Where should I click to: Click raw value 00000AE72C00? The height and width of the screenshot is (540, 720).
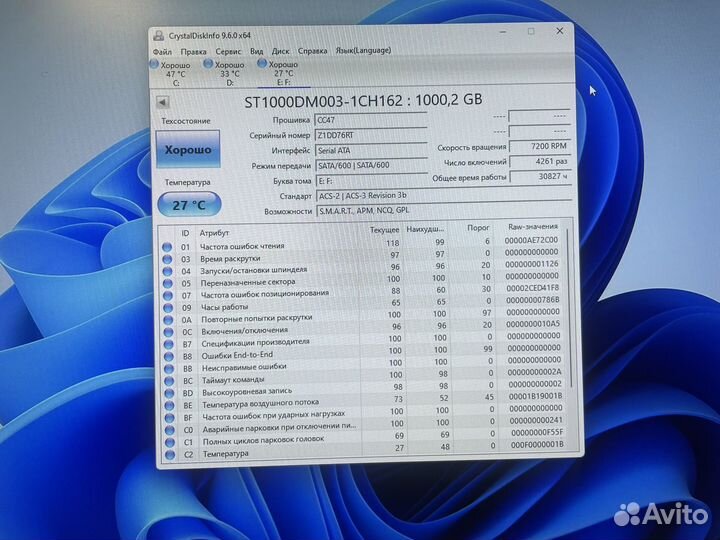click(x=531, y=240)
